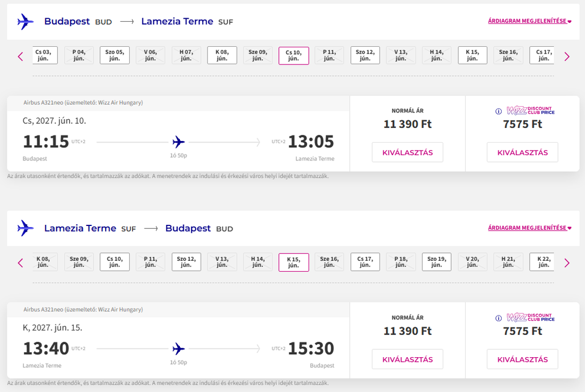Select return date Cs 17, jún.
The width and height of the screenshot is (585, 392).
tap(365, 262)
